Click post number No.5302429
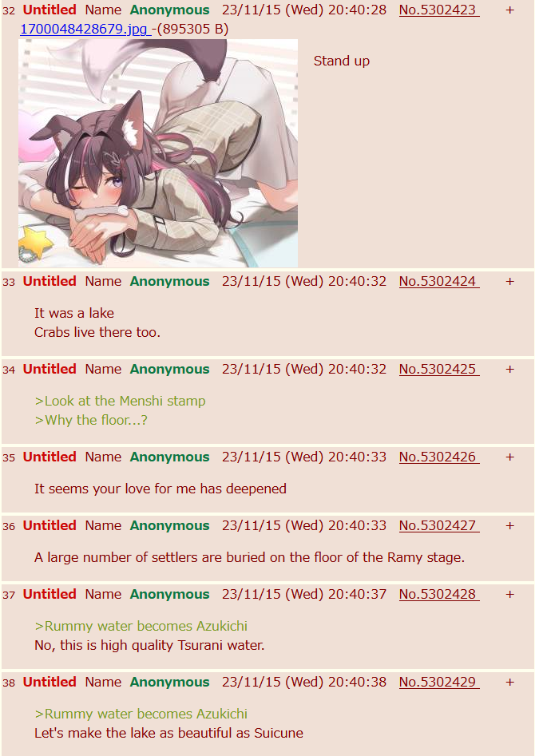The height and width of the screenshot is (756, 535). point(439,683)
